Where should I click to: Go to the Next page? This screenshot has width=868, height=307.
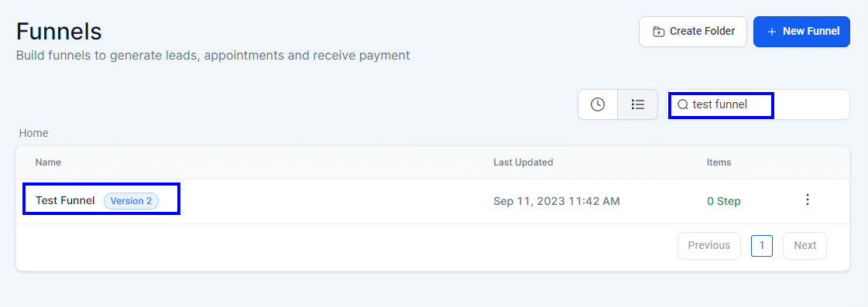(805, 246)
